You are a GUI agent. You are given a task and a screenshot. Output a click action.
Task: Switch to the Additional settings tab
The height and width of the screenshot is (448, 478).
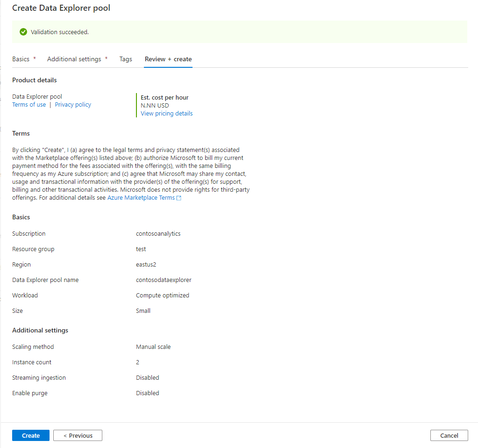74,59
